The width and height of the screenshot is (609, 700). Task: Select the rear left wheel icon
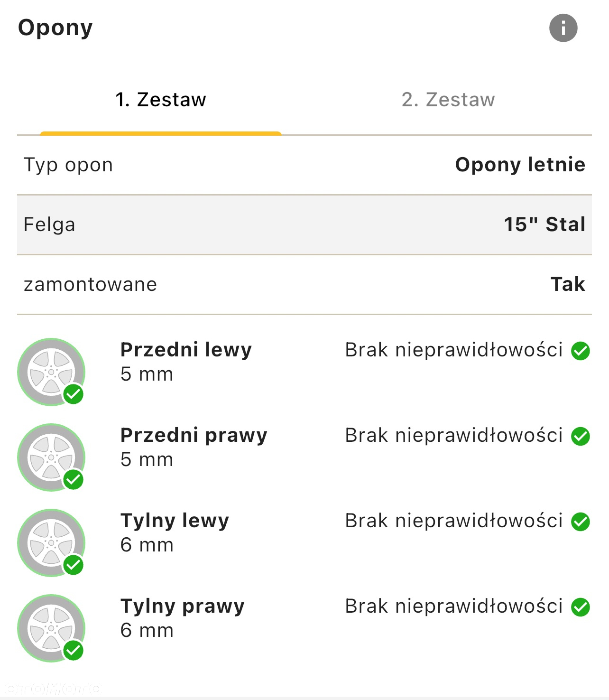51,543
